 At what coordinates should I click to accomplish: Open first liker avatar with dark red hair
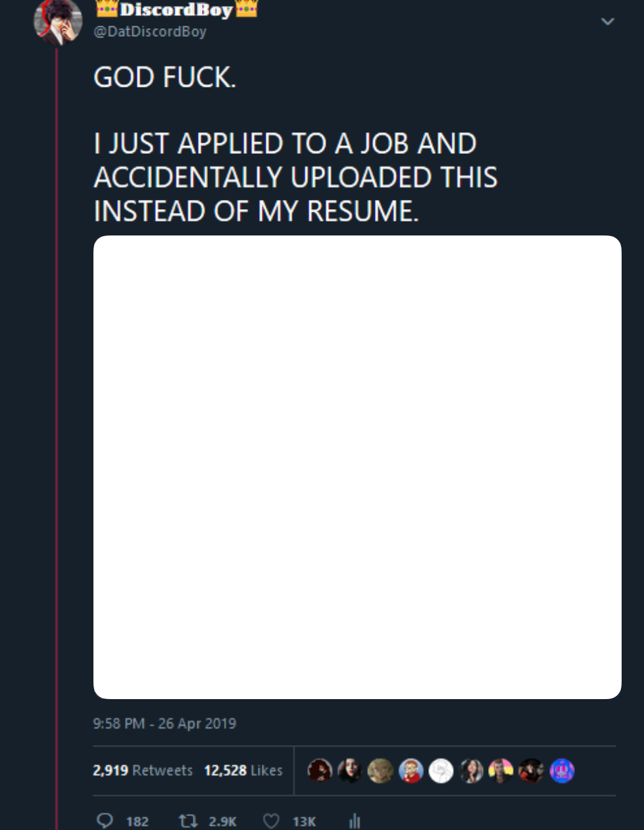pyautogui.click(x=320, y=770)
